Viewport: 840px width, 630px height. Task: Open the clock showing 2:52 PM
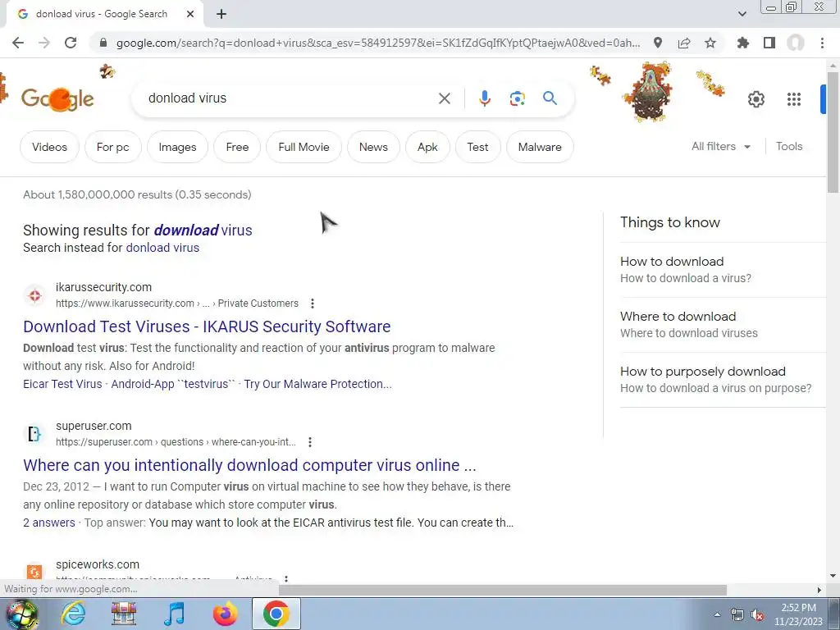click(798, 614)
